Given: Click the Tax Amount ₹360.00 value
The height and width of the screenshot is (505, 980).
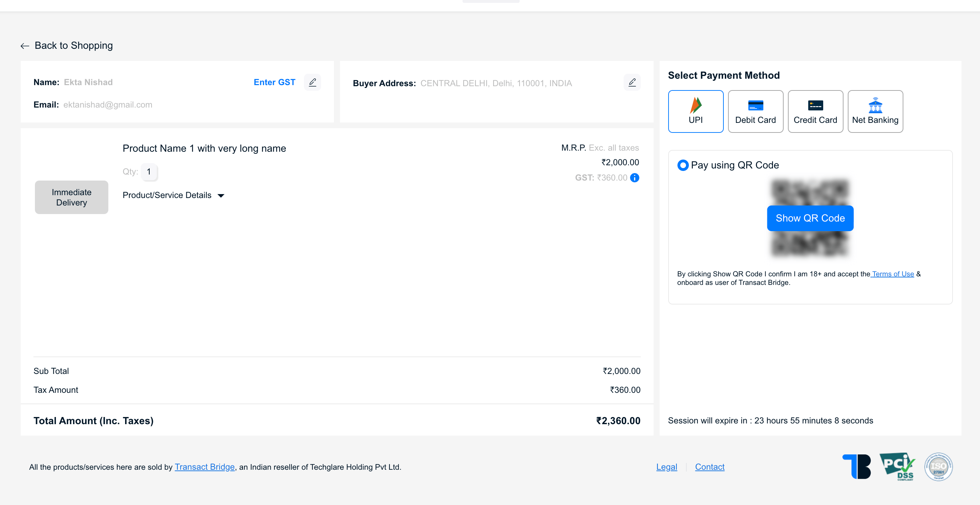Looking at the screenshot, I should tap(625, 390).
